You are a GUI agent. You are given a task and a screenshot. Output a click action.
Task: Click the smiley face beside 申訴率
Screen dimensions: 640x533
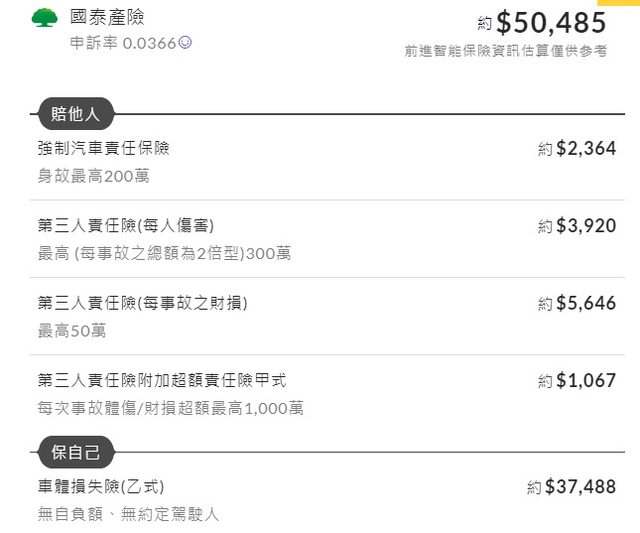point(185,43)
